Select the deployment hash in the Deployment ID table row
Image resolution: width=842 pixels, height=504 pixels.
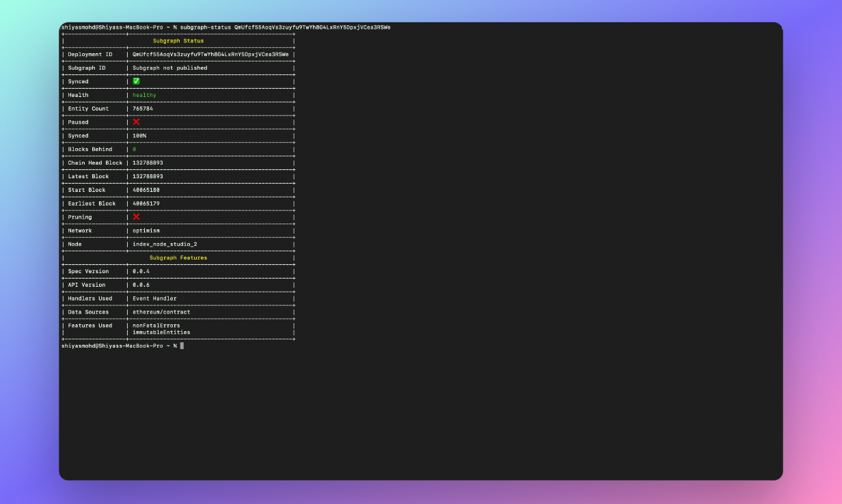tap(210, 55)
